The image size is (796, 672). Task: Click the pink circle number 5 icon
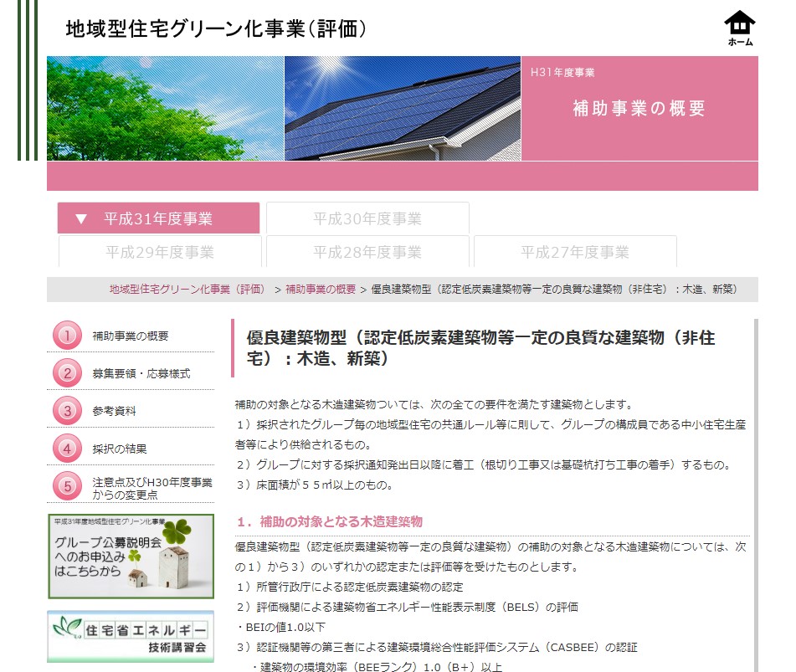pos(67,487)
